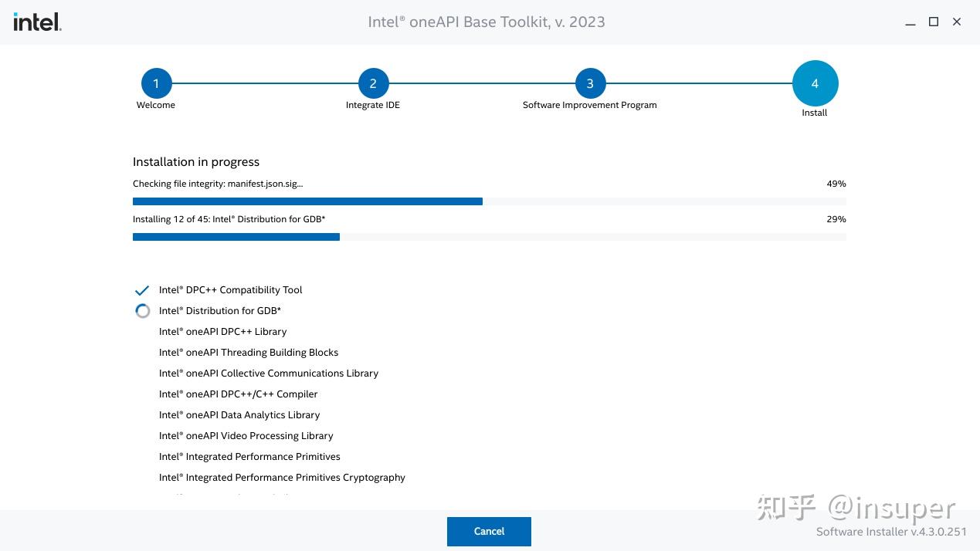
Task: Click the file integrity progress bar
Action: (x=490, y=201)
